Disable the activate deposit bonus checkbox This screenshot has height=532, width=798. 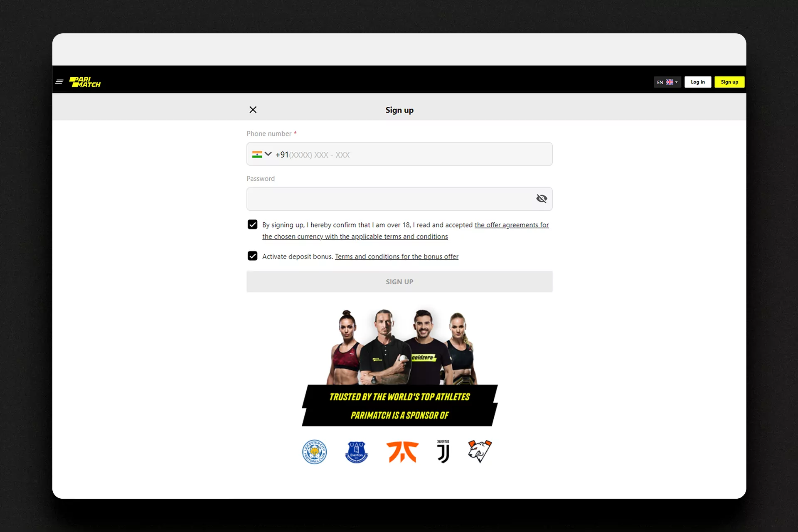tap(253, 256)
